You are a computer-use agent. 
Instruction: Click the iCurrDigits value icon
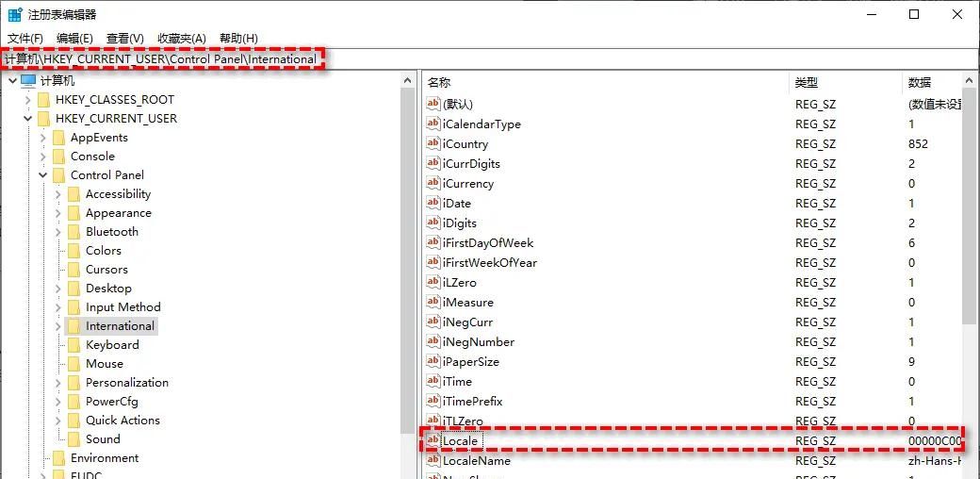point(433,162)
